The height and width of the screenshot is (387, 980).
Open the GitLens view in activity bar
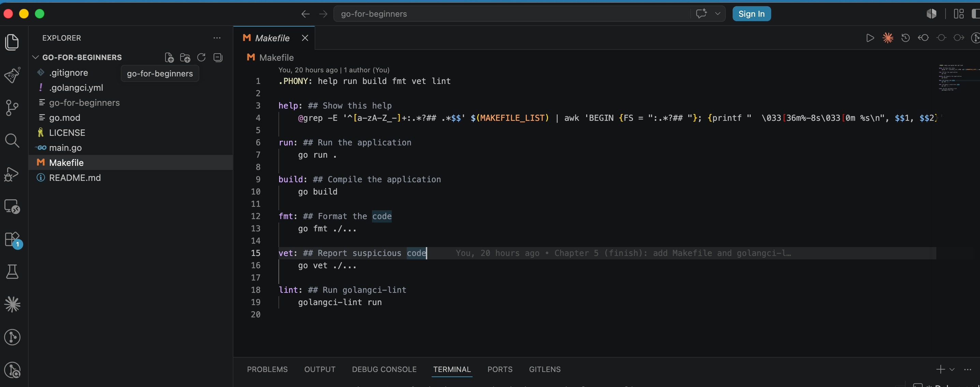pyautogui.click(x=12, y=337)
